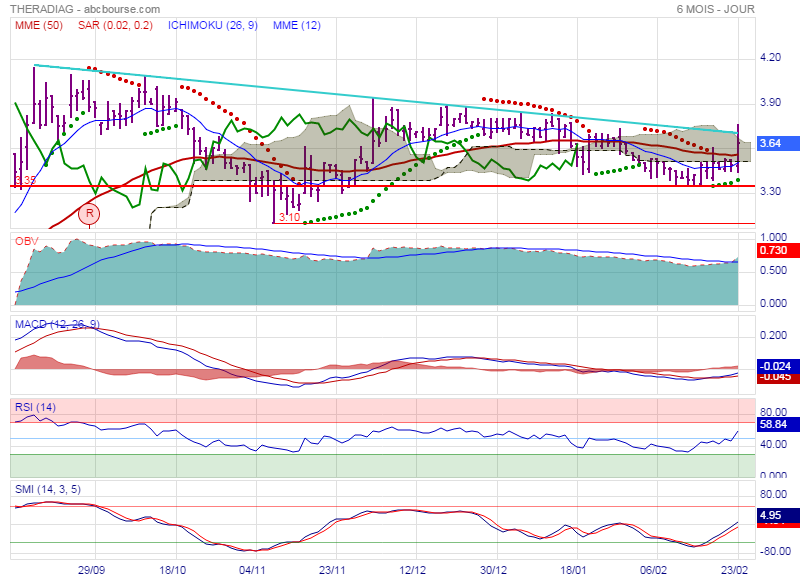
Task: Click the 1.000 OBV axis label
Action: 773,237
